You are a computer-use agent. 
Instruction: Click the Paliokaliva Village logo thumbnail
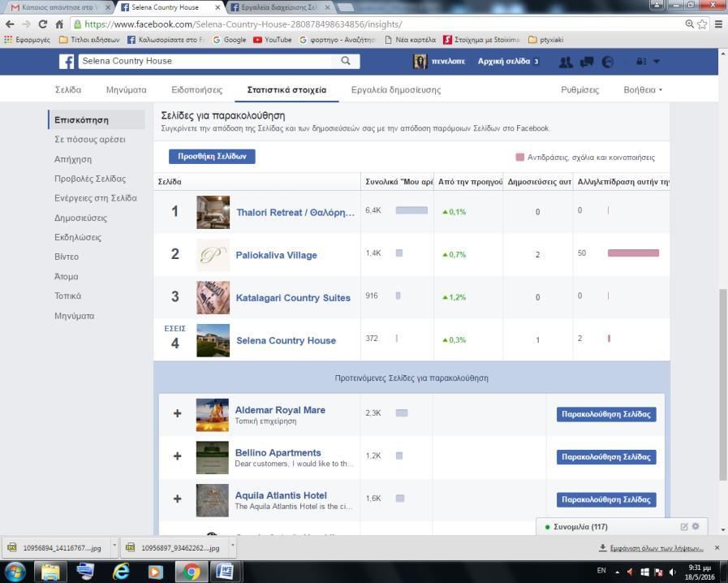click(213, 255)
